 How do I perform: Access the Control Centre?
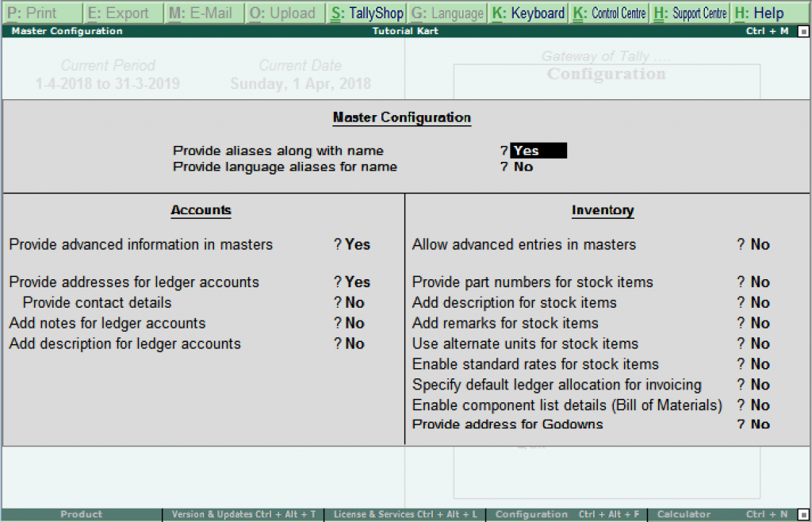(x=607, y=13)
